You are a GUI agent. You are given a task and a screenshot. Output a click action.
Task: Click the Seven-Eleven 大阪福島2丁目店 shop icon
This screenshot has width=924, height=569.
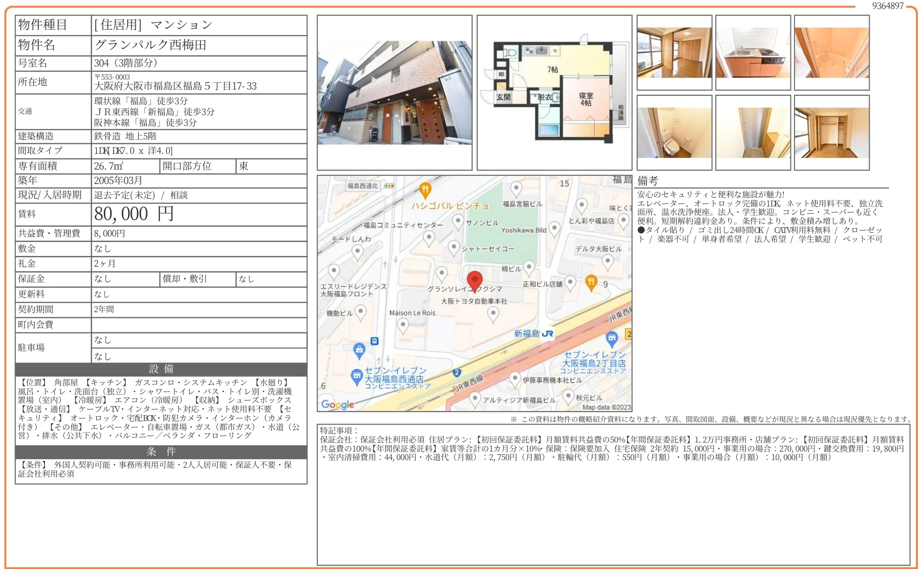tap(612, 338)
